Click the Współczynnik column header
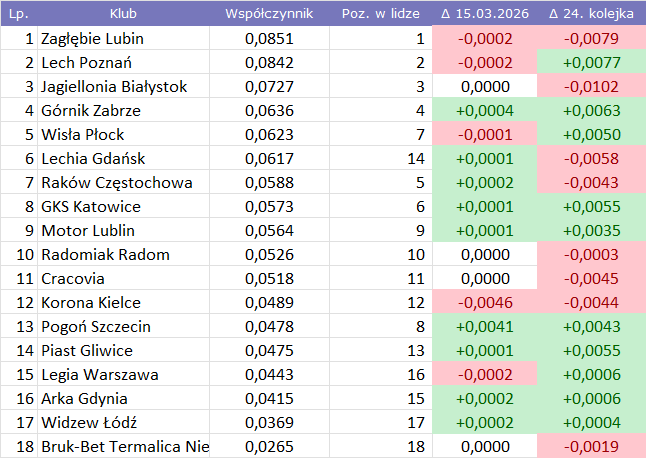 pos(269,14)
